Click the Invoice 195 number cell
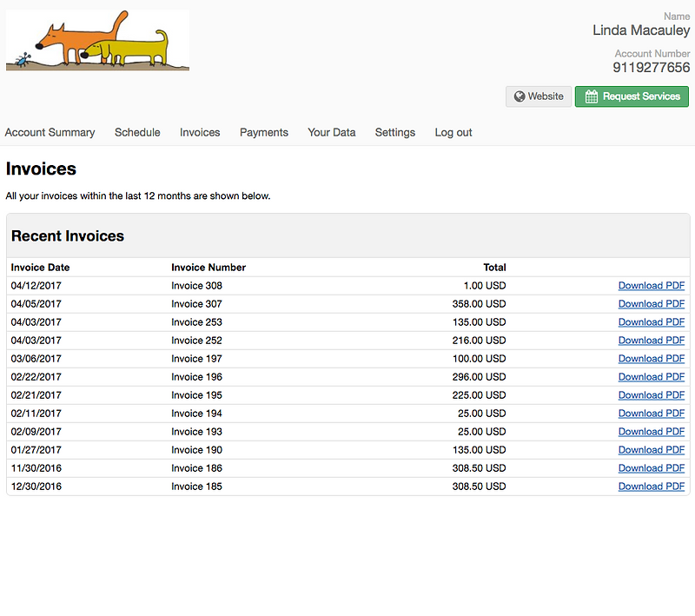Viewport: 695px width, 616px height. 197,395
